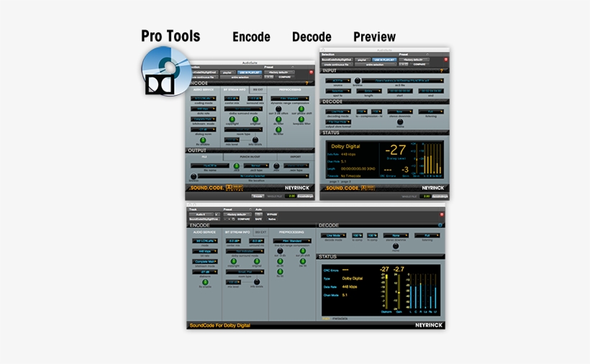Toggle the original LED in Encode window

click(255, 119)
